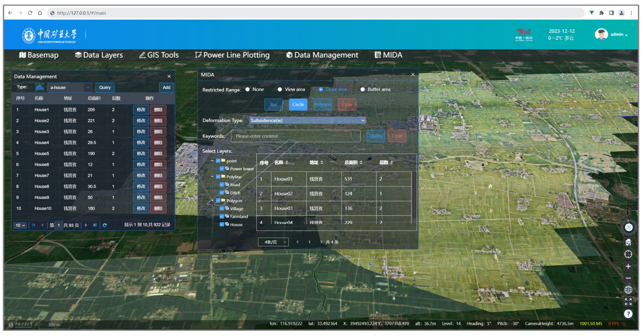Refresh the Data Management table
The width and height of the screenshot is (644, 336).
(x=105, y=225)
